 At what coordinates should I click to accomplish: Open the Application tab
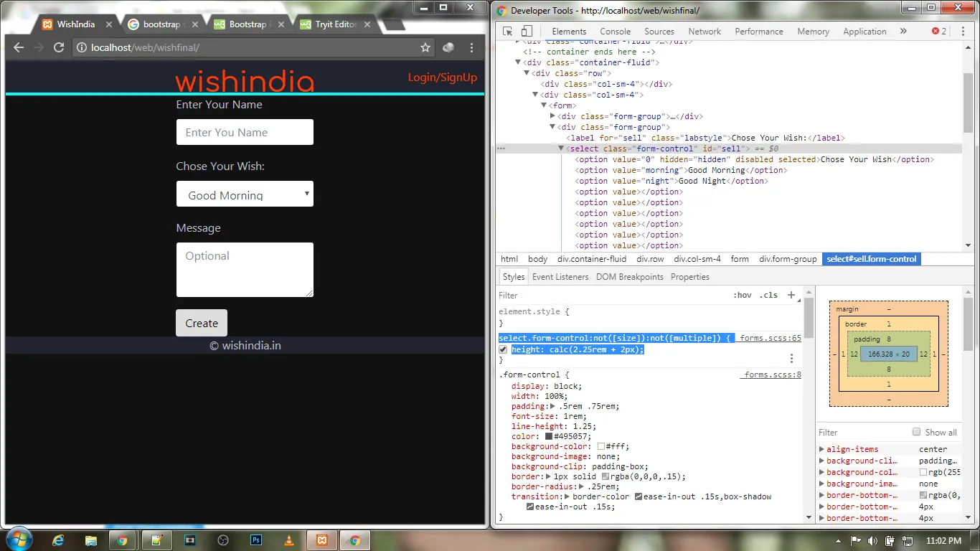[x=864, y=31]
